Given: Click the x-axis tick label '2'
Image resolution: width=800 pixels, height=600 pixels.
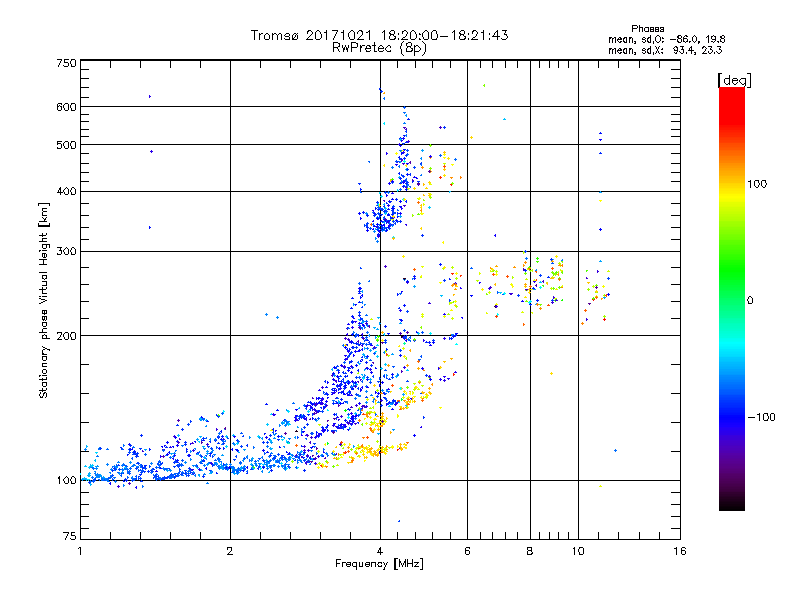Looking at the screenshot, I should (x=230, y=551).
